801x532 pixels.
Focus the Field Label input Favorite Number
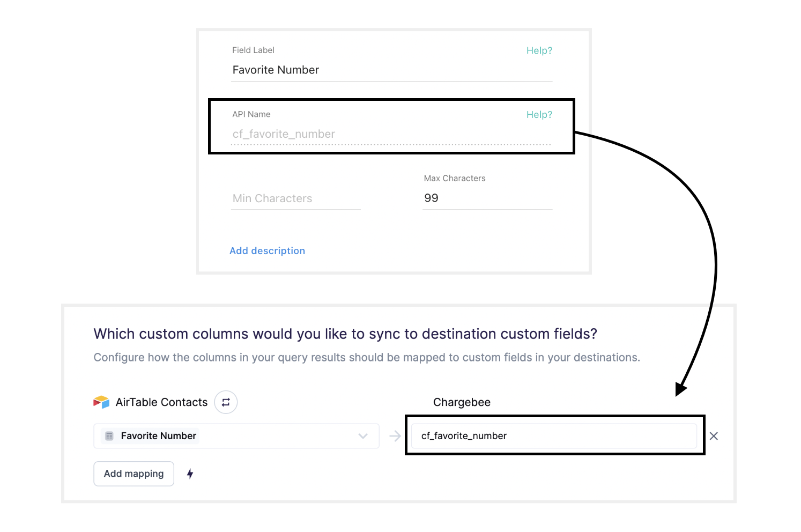pos(391,70)
